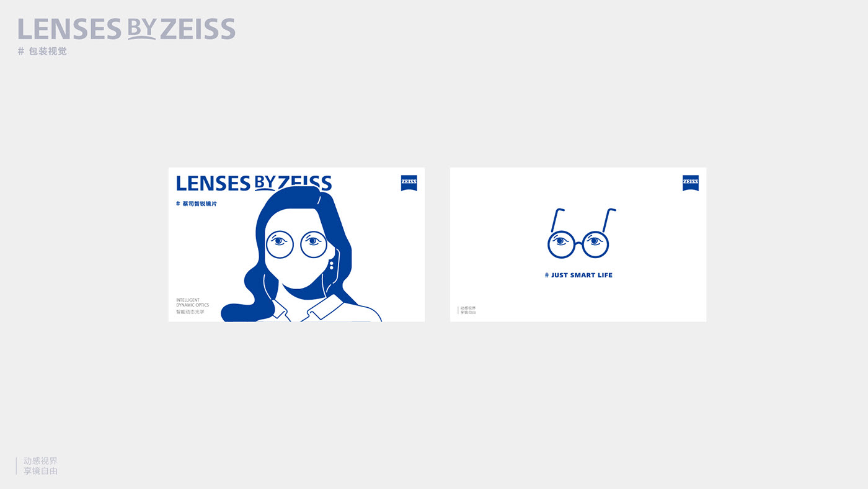This screenshot has width=868, height=489.
Task: Click the right temple arm of the glasses icon
Action: pos(609,220)
